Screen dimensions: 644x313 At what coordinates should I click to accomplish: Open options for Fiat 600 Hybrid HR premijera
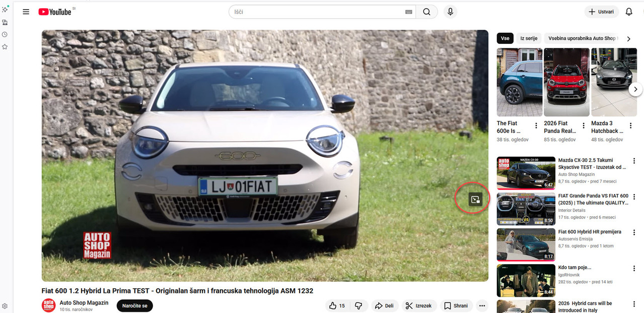[634, 233]
